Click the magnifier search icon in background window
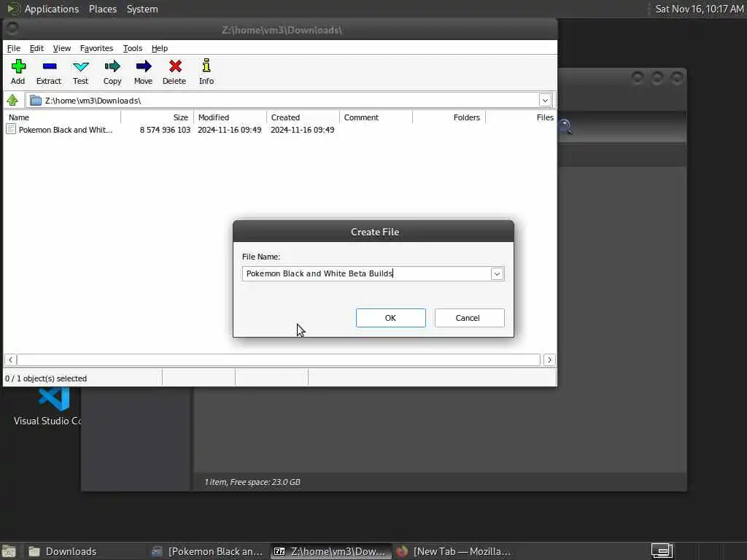This screenshot has width=747, height=560. coord(565,127)
